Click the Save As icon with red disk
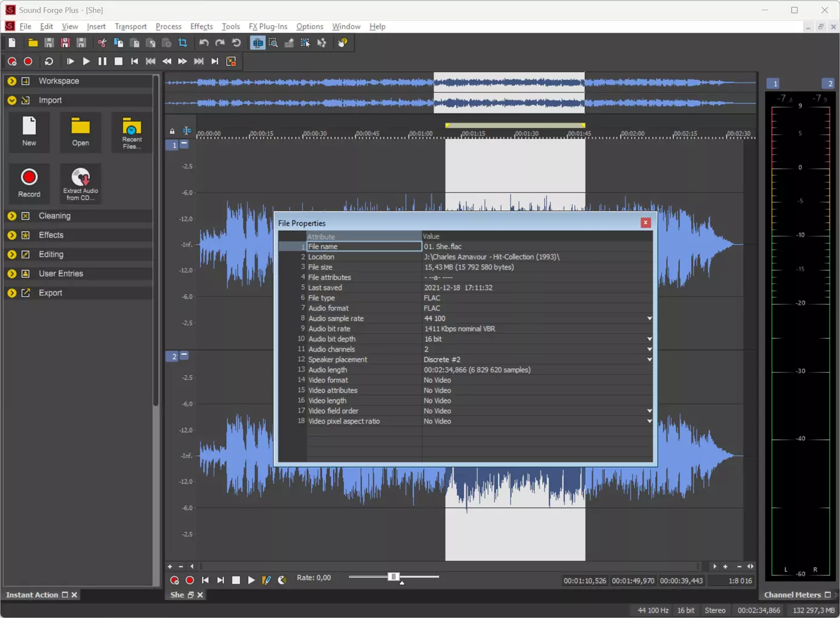Screen dimensions: 840x618 (x=65, y=43)
